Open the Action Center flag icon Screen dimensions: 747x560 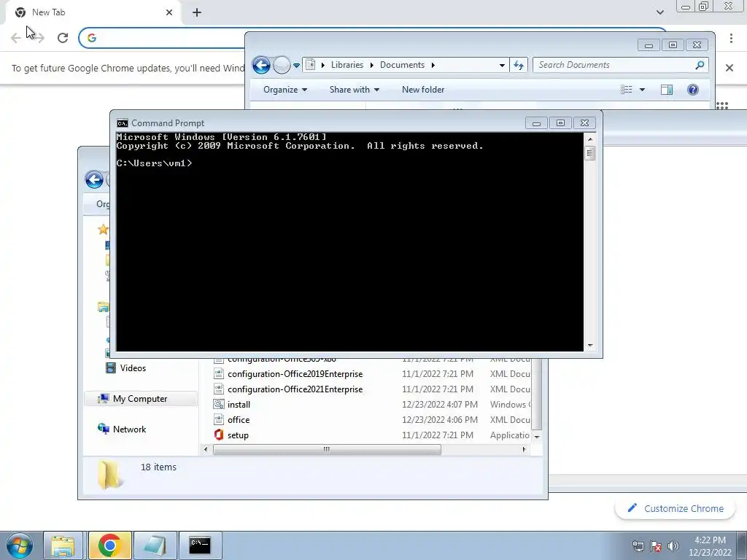pos(656,546)
